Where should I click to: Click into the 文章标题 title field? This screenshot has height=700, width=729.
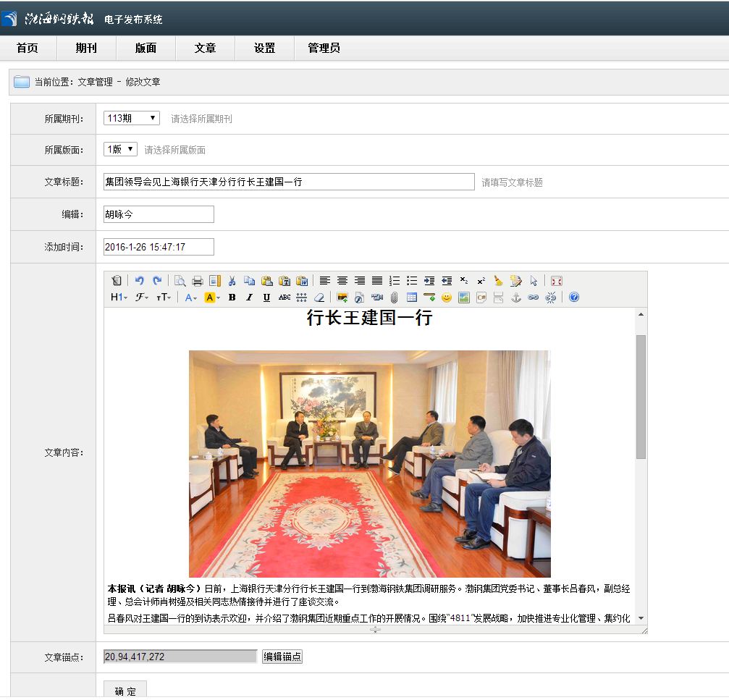[x=289, y=182]
